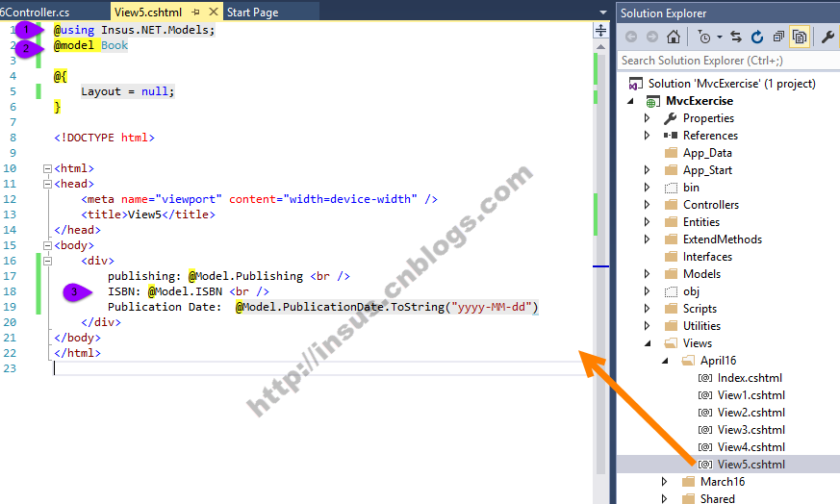The image size is (840, 504).
Task: Select the Utilities folder label
Action: [701, 326]
